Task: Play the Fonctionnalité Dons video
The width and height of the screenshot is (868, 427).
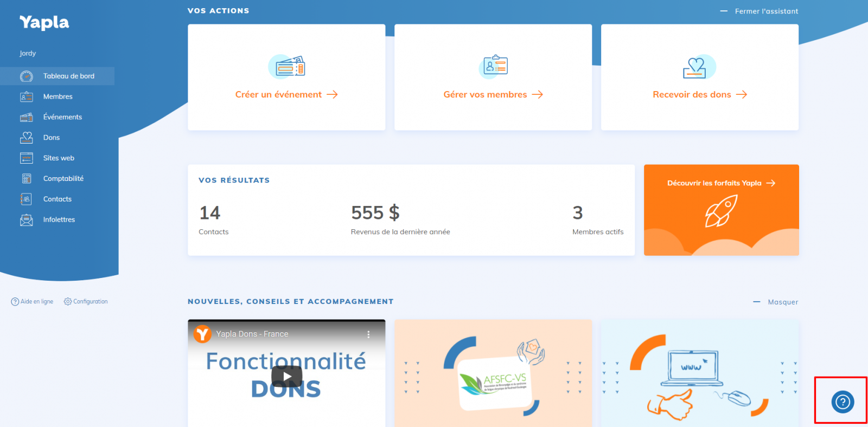Action: pyautogui.click(x=286, y=377)
